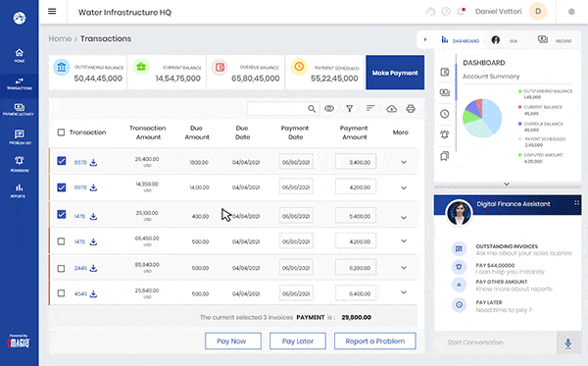Click the Start Conversation input box
Viewport: 588px width, 366px height.
tap(495, 342)
